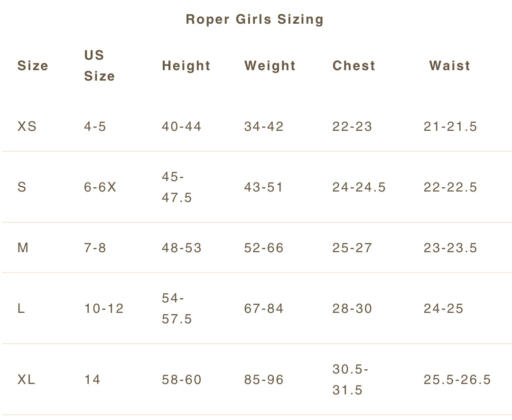Click the 45-47.5 height value
512x420 pixels.
tap(177, 187)
